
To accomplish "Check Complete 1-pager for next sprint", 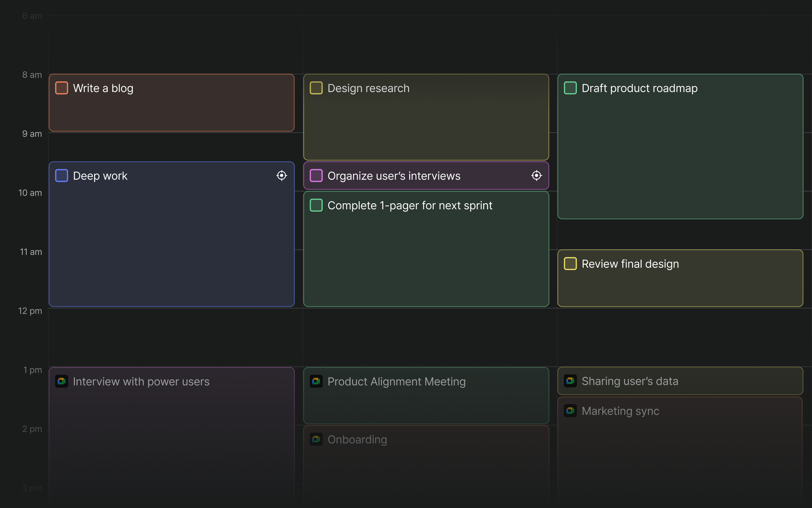I will [316, 205].
